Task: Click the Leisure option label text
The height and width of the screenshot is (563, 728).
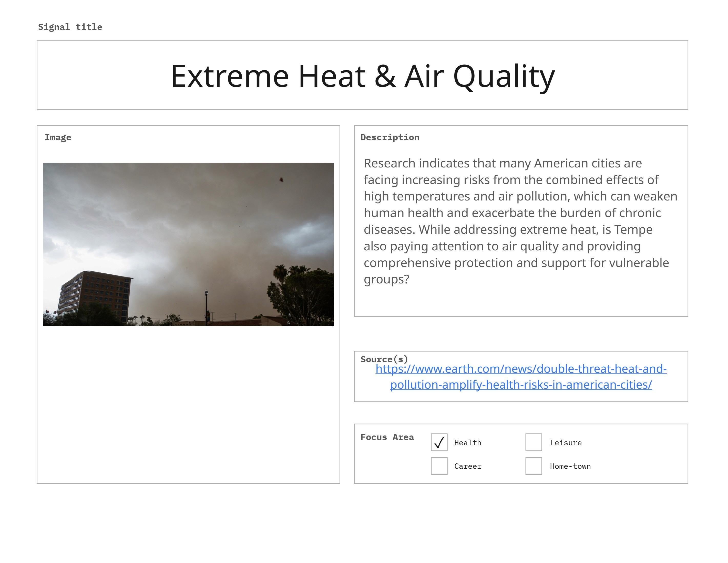Action: (566, 443)
